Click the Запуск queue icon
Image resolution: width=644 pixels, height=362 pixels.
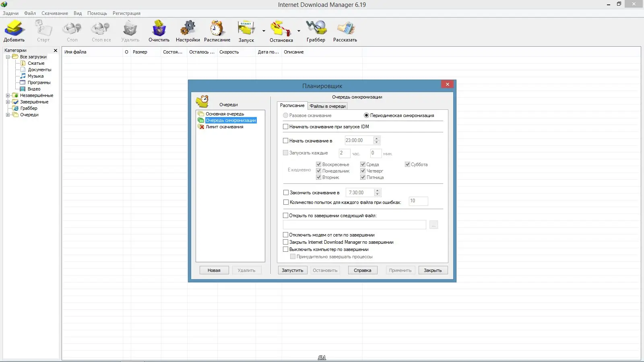pos(246,31)
